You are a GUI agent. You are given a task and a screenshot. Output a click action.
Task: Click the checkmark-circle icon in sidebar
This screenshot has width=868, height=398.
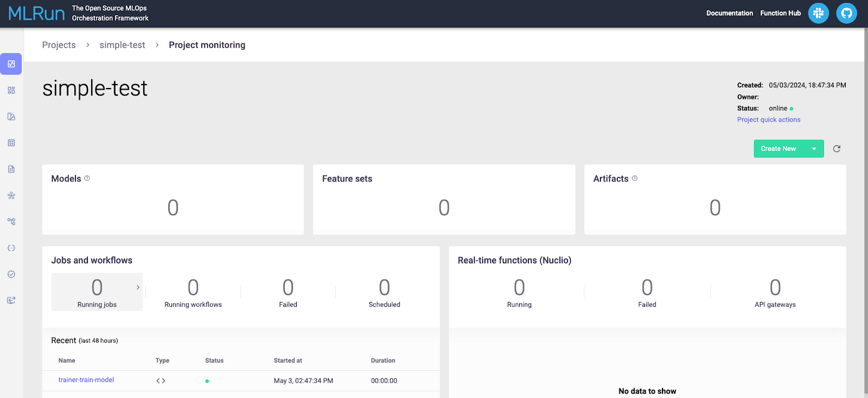pos(11,274)
